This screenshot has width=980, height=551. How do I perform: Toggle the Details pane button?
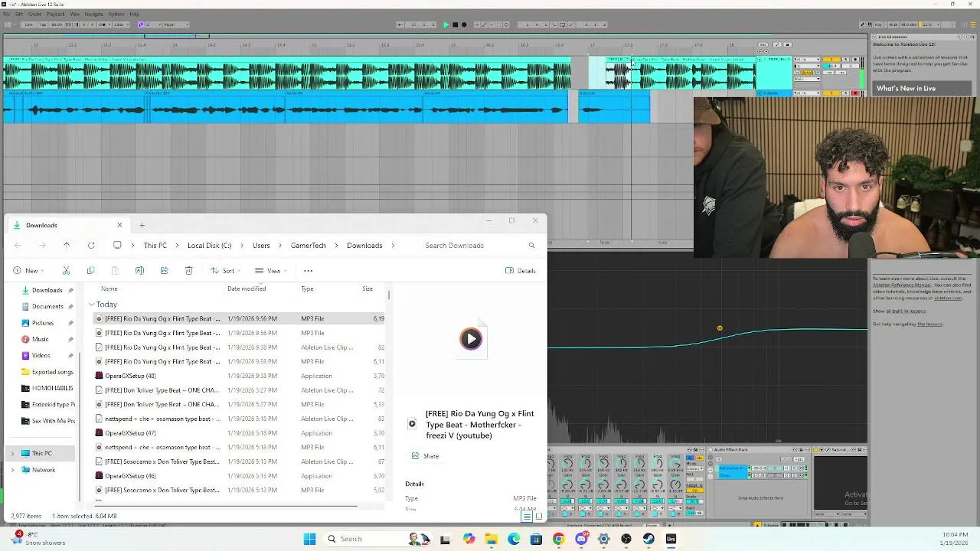521,270
